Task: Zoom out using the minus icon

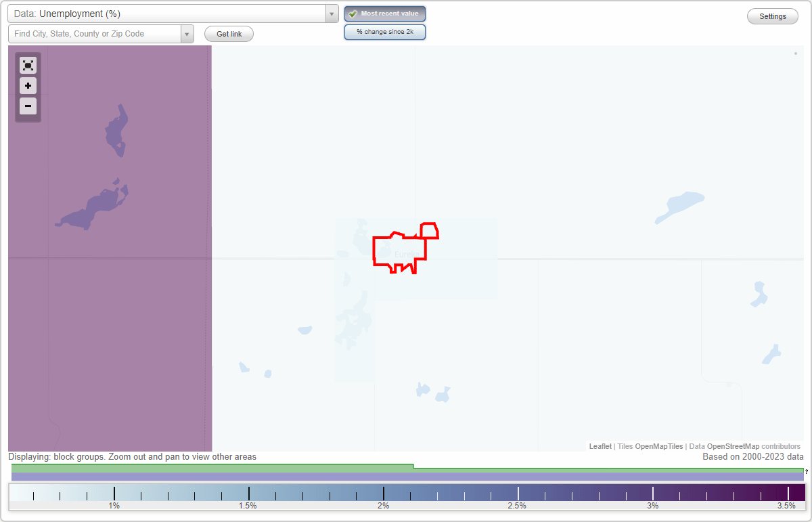Action: pyautogui.click(x=28, y=106)
